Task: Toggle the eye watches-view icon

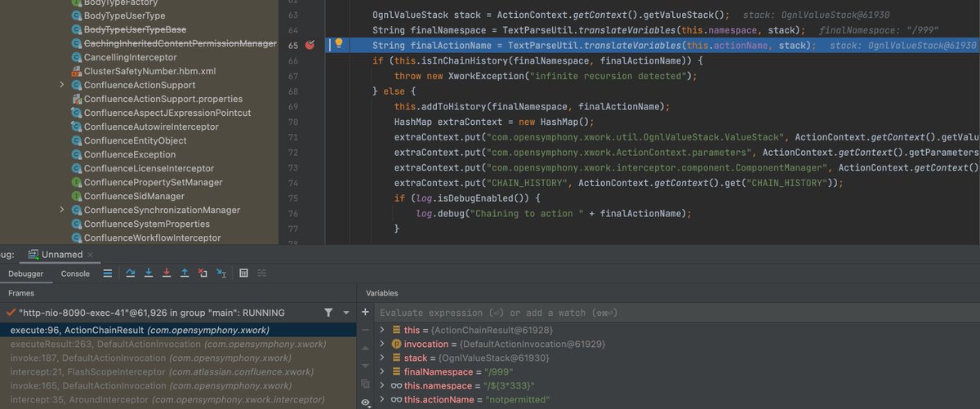Action: click(x=365, y=402)
